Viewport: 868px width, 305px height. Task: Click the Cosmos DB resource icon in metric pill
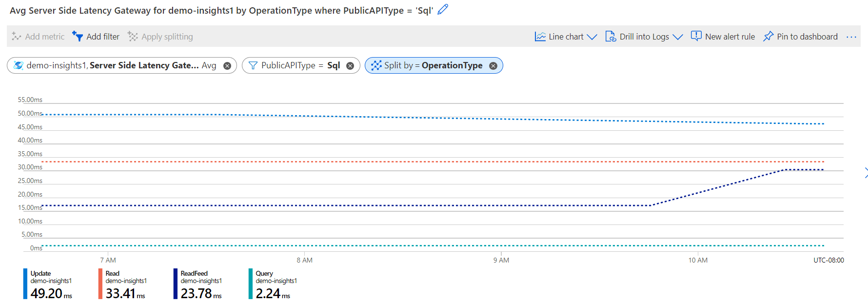(19, 65)
